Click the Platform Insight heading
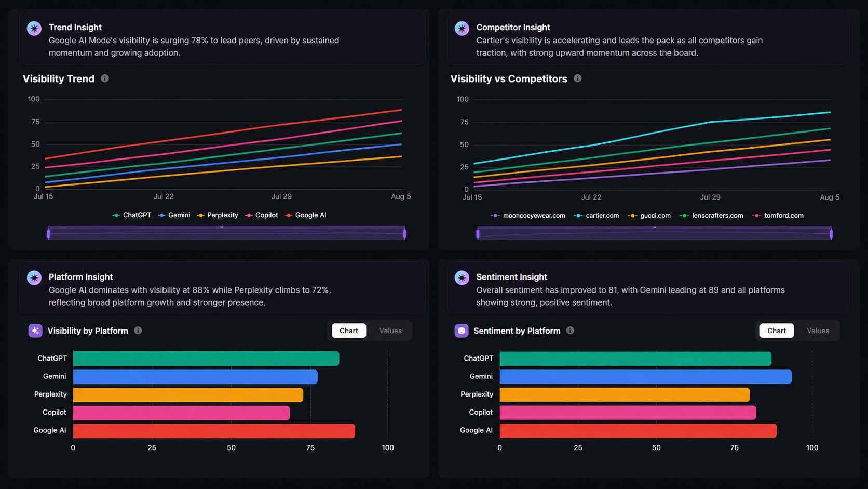The image size is (868, 489). (80, 277)
